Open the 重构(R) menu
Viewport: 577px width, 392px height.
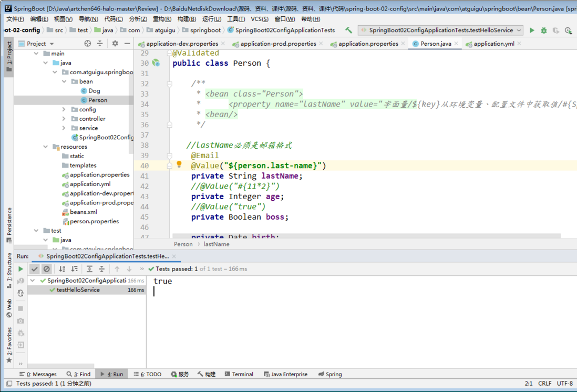pyautogui.click(x=162, y=19)
